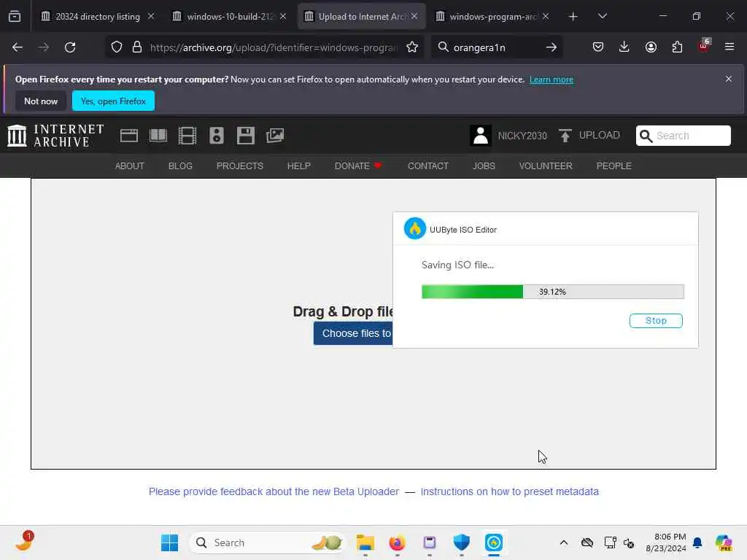Image resolution: width=747 pixels, height=560 pixels.
Task: Open the PROJECTS menu item
Action: [239, 166]
